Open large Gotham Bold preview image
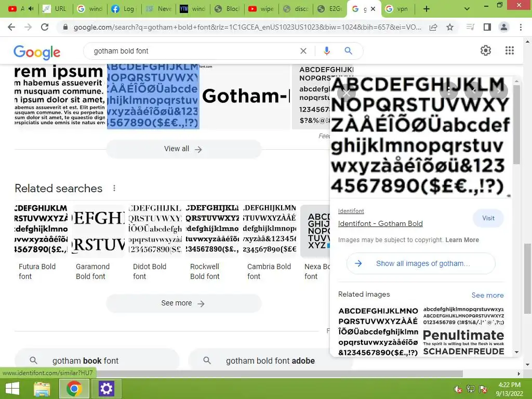The width and height of the screenshot is (532, 399). pos(420,137)
